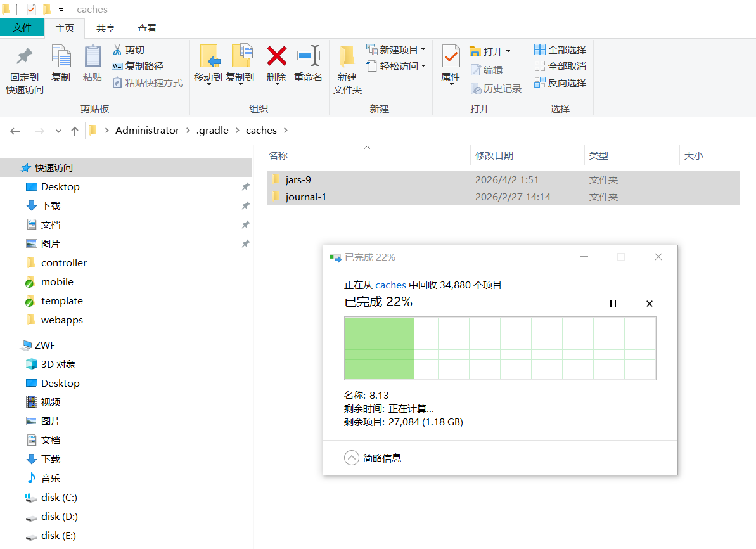756x549 pixels.
Task: Click the properties checkmark in title bar
Action: tap(31, 9)
